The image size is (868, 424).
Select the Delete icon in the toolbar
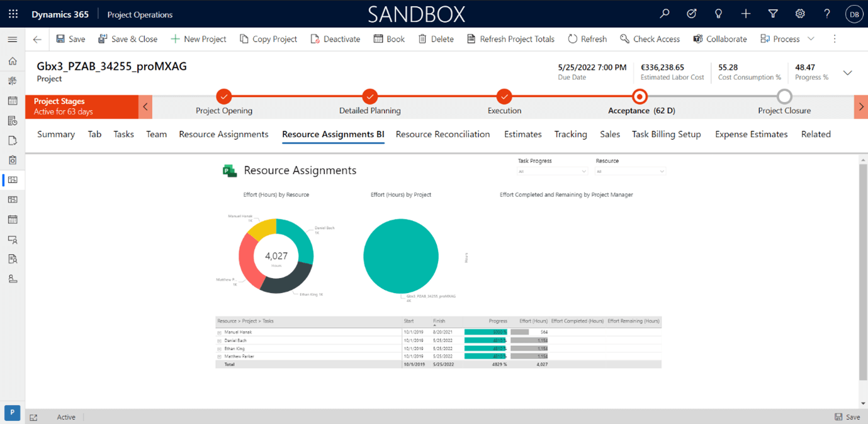436,38
